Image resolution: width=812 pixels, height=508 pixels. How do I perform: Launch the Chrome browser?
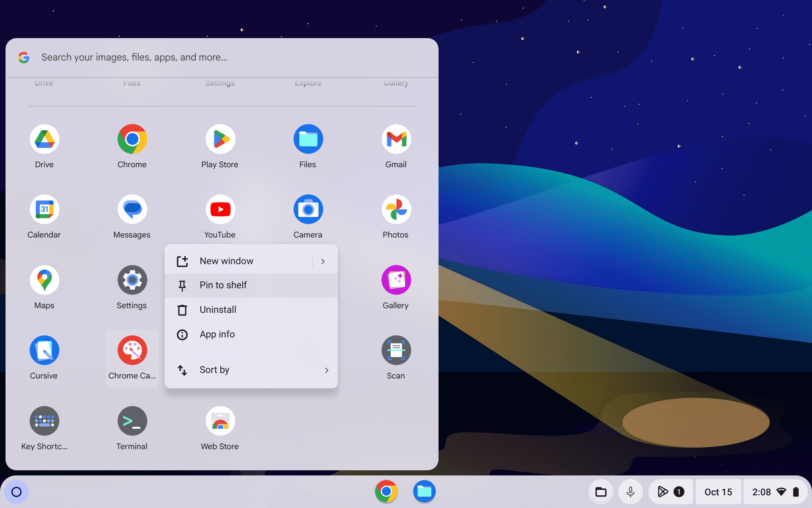(132, 139)
